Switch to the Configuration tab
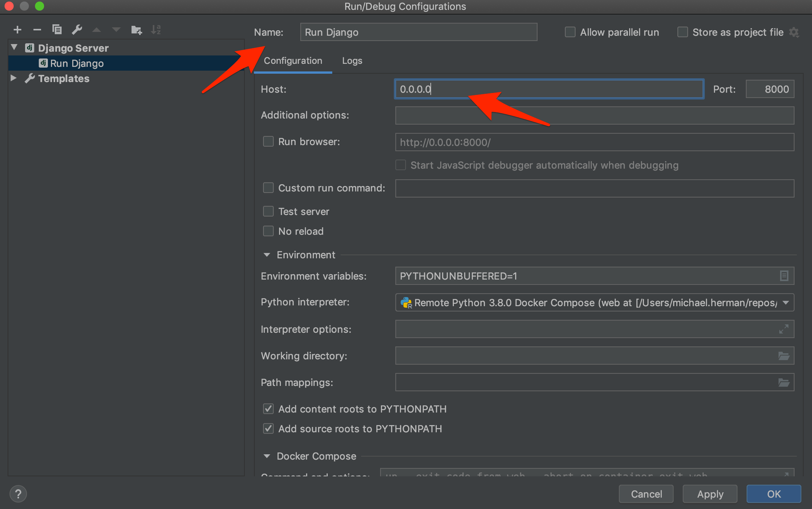The width and height of the screenshot is (812, 509). 292,60
